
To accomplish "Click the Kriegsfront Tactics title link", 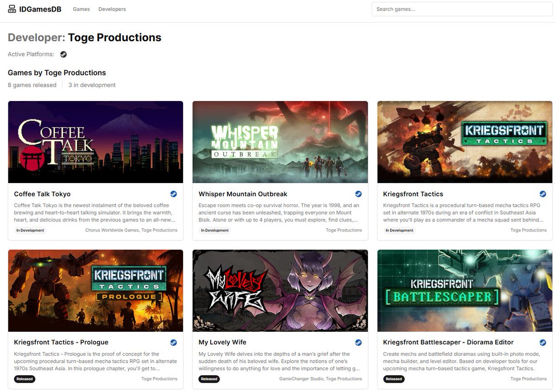I will click(x=413, y=194).
